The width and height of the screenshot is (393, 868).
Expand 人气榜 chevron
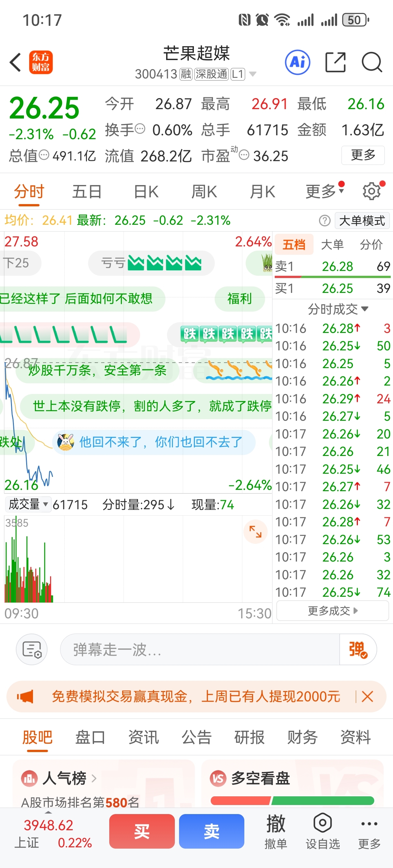(94, 778)
